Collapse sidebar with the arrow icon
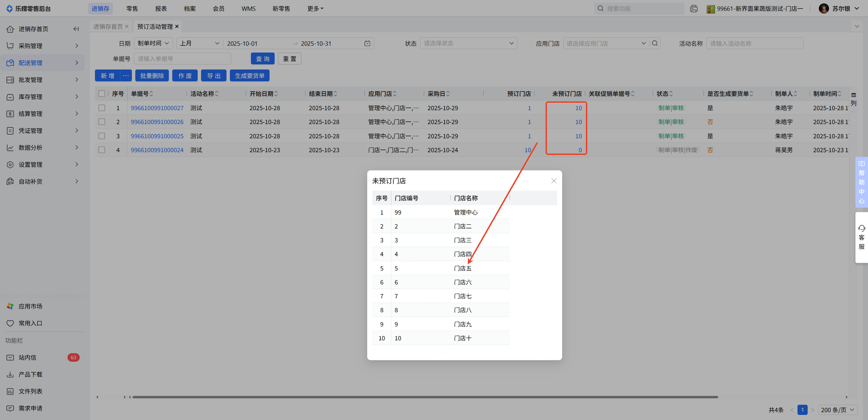The image size is (868, 420). click(76, 29)
